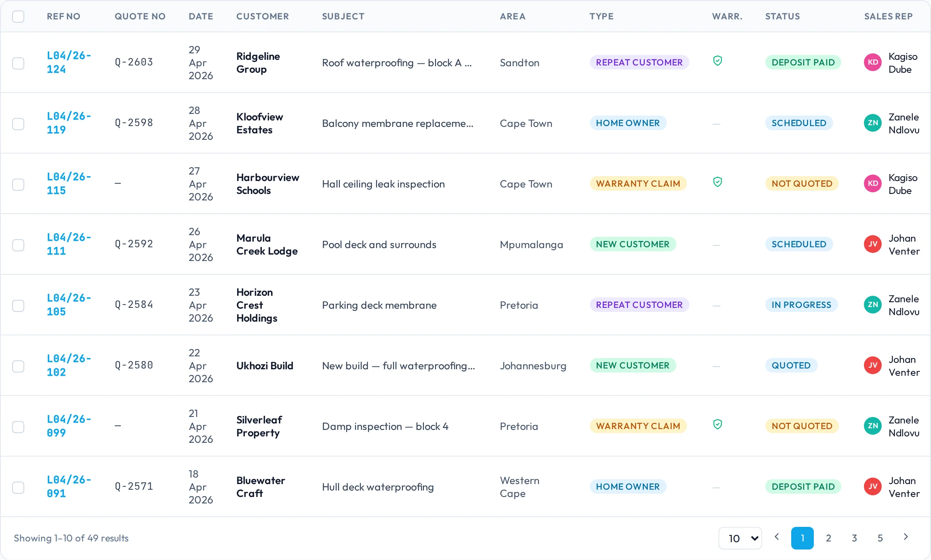
Task: Click warranty shield icon for Harbourview Schools
Action: point(717,182)
